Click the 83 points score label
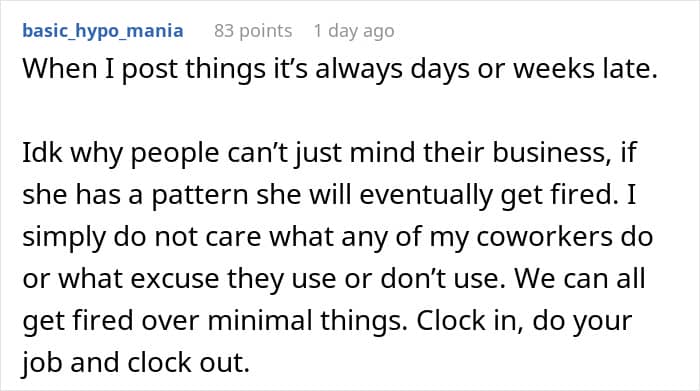This screenshot has width=700, height=391. (253, 31)
